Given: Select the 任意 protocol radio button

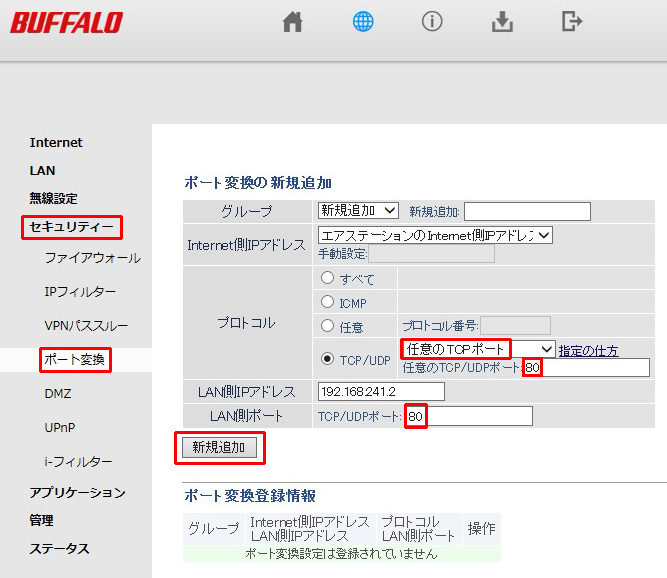Looking at the screenshot, I should click(x=327, y=325).
